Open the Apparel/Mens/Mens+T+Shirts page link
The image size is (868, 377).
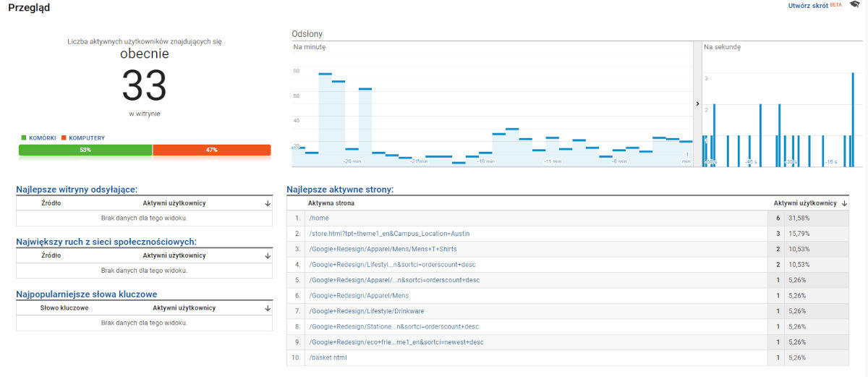(x=383, y=249)
